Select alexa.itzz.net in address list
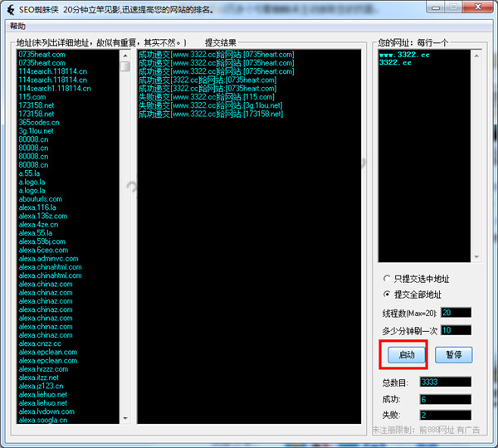The image size is (498, 448). (38, 377)
